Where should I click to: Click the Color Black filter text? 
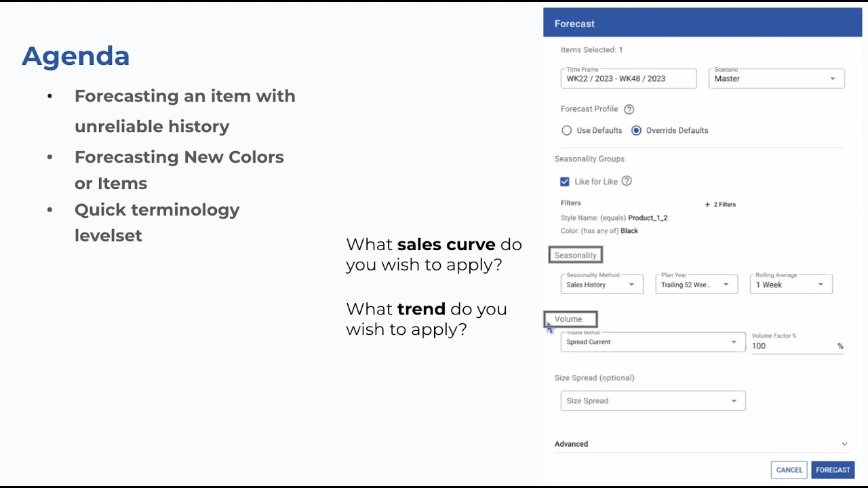pyautogui.click(x=599, y=230)
